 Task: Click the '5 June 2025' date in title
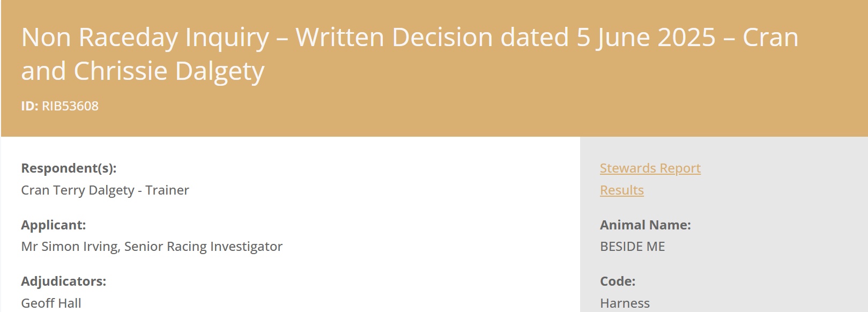pos(646,38)
